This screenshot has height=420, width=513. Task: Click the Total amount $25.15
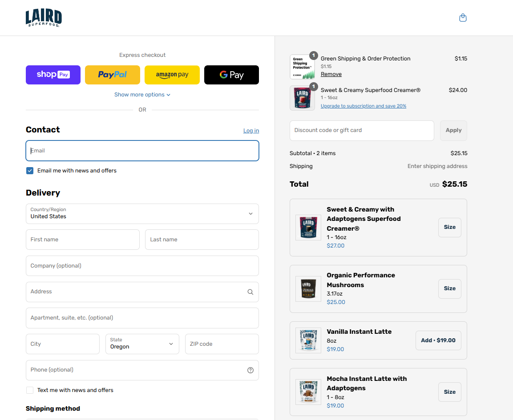coord(454,184)
